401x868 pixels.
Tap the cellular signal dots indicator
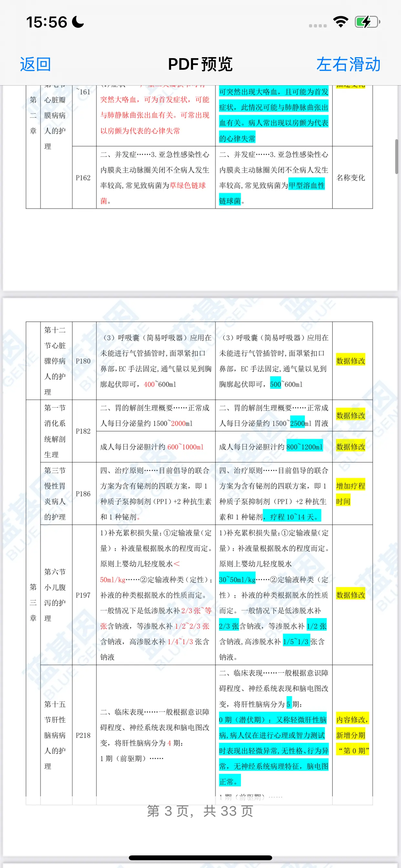(x=317, y=26)
